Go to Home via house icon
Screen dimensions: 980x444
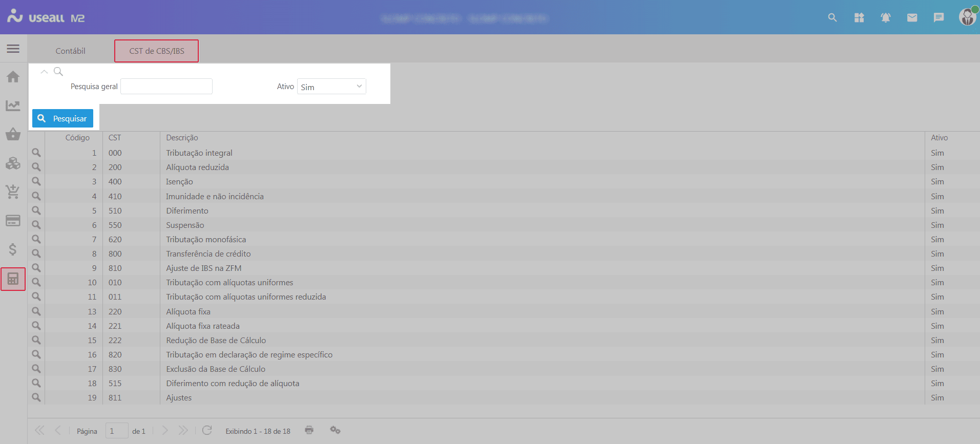[13, 77]
